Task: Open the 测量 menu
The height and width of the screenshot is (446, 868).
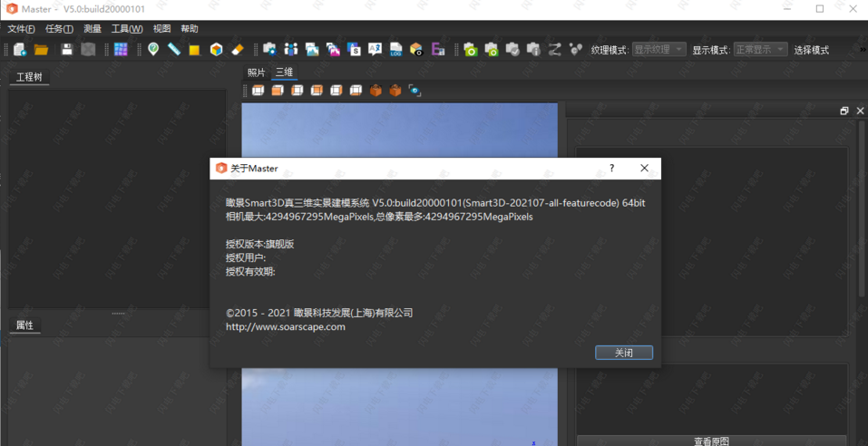Action: pyautogui.click(x=93, y=29)
